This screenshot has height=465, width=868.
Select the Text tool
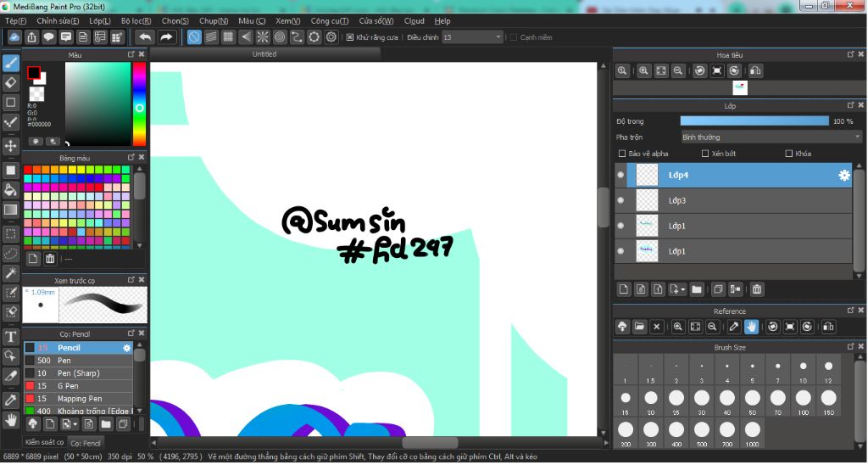(10, 336)
